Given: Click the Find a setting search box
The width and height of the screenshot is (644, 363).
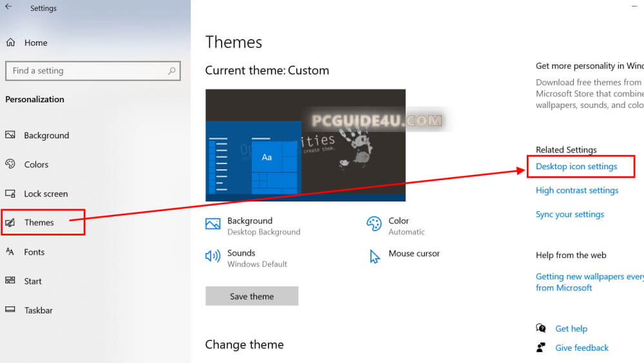Looking at the screenshot, I should [x=87, y=71].
